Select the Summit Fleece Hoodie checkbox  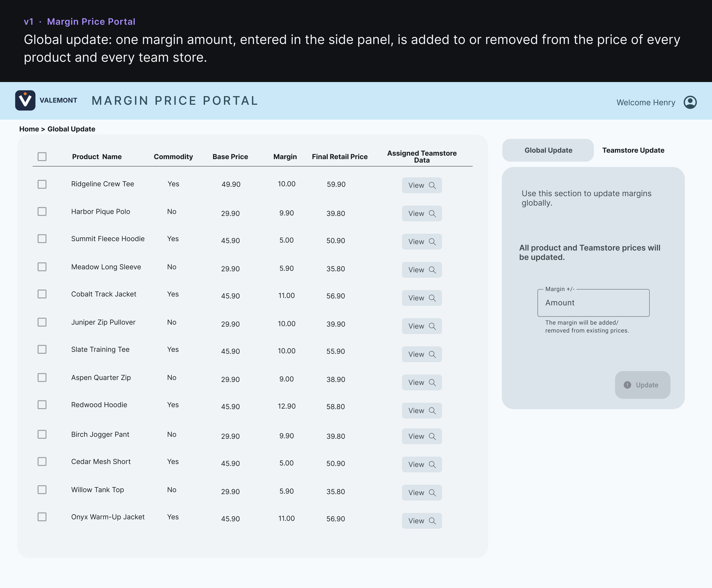click(x=42, y=239)
